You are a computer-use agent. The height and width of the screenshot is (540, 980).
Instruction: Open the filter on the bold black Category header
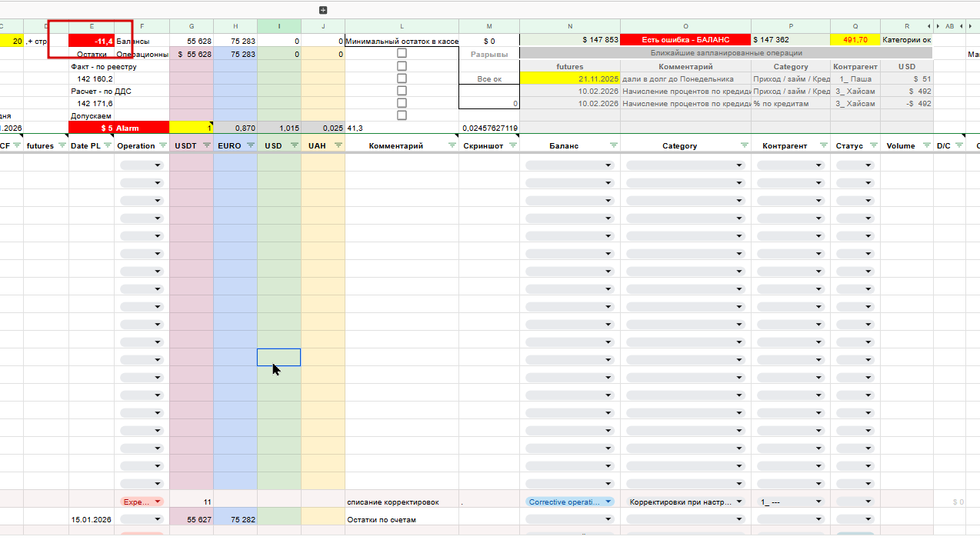(744, 145)
